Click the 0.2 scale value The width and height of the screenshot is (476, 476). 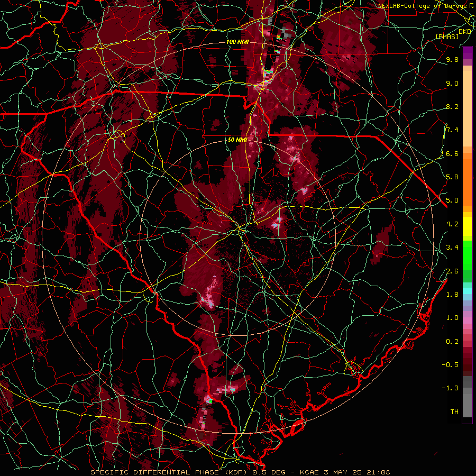(x=452, y=342)
